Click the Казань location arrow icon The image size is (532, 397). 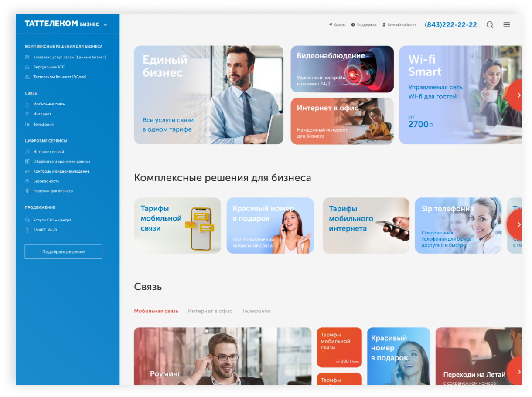tap(331, 25)
